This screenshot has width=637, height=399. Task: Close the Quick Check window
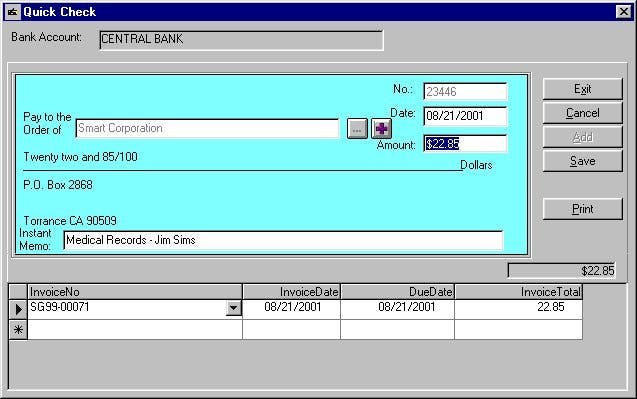coord(623,12)
